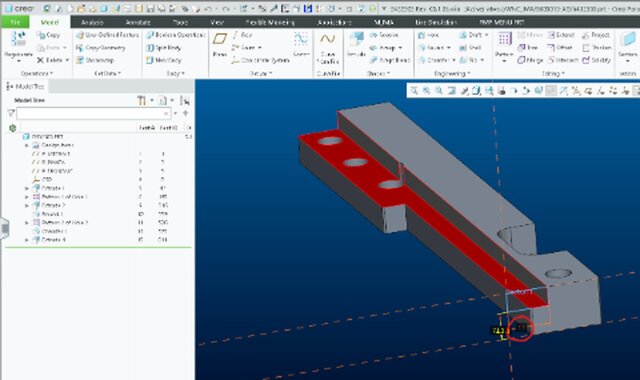Switch to the Tools tab
This screenshot has width=640, height=380.
(x=180, y=22)
